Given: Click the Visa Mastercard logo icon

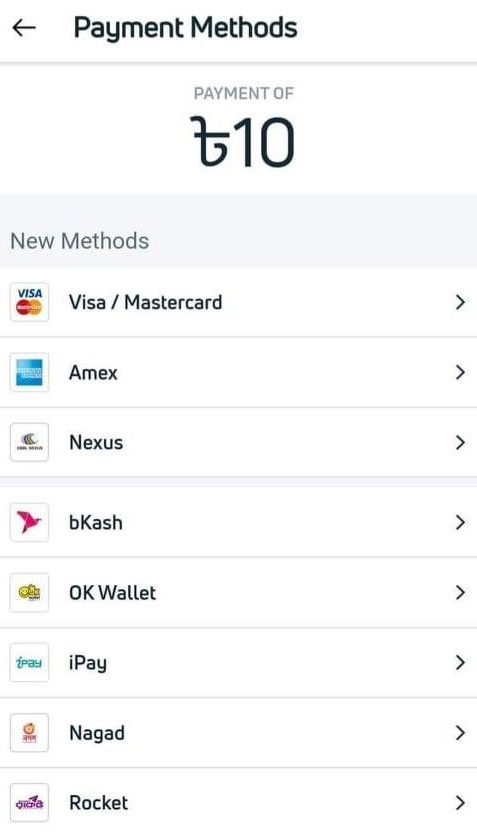Looking at the screenshot, I should [29, 302].
